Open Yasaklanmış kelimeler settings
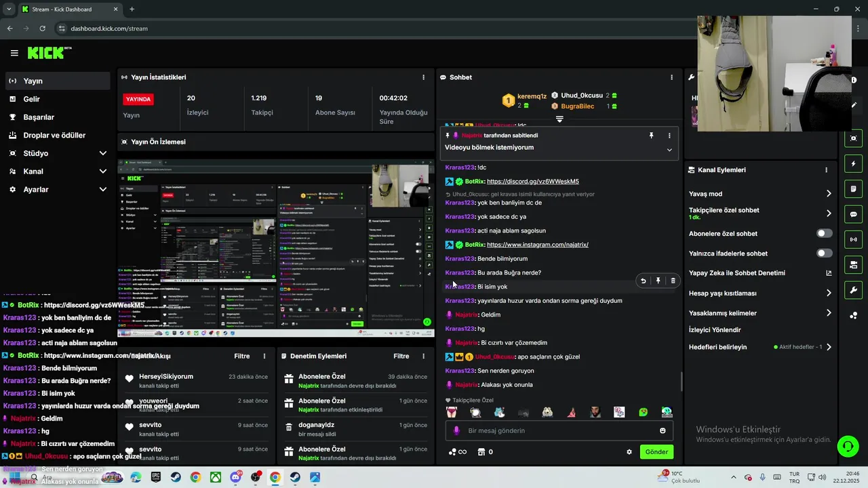This screenshot has width=868, height=488. click(x=760, y=313)
